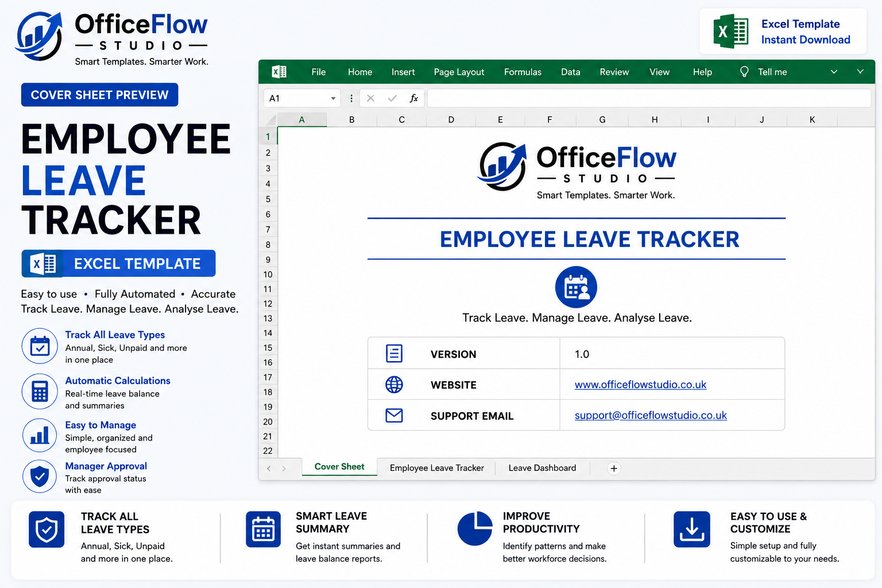The image size is (882, 588).
Task: Click the Tell me lightbulb icon
Action: pos(744,72)
